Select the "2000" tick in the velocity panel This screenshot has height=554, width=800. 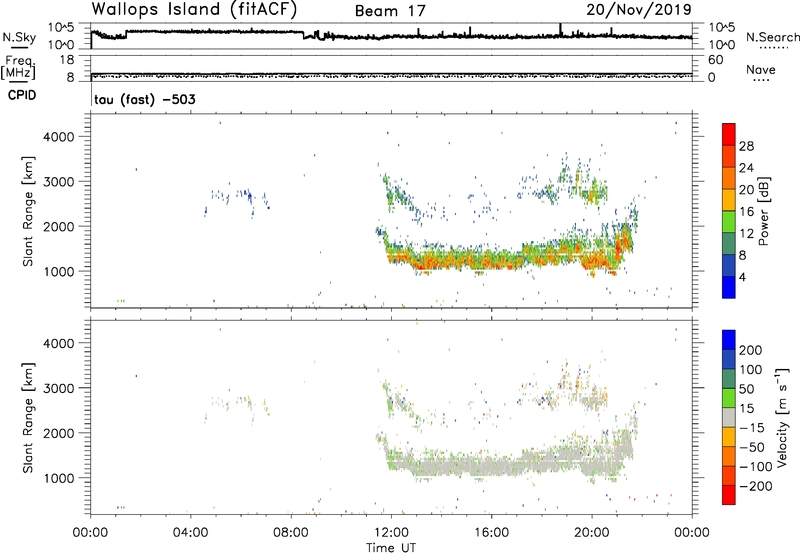58,433
